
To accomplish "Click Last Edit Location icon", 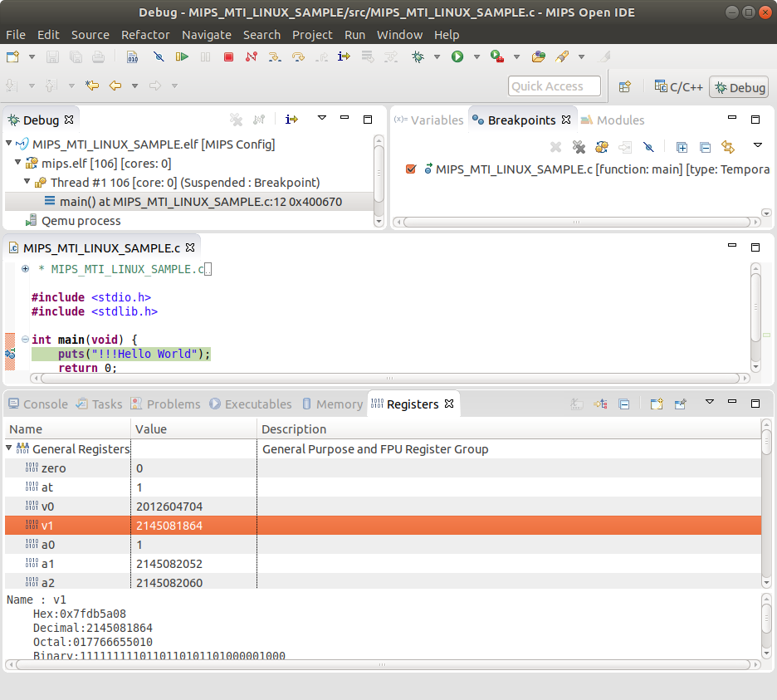I will tap(91, 86).
